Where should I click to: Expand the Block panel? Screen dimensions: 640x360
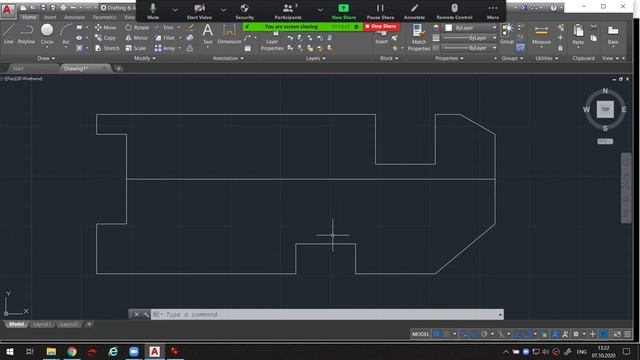tap(389, 58)
